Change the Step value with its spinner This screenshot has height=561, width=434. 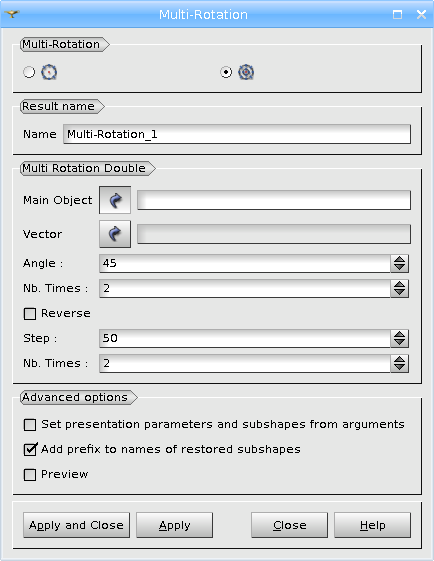(399, 338)
